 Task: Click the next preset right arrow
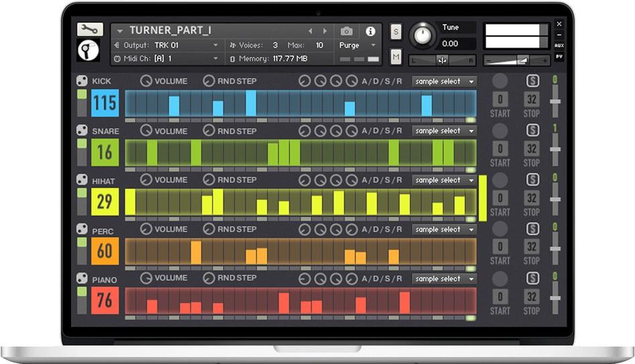(x=326, y=32)
